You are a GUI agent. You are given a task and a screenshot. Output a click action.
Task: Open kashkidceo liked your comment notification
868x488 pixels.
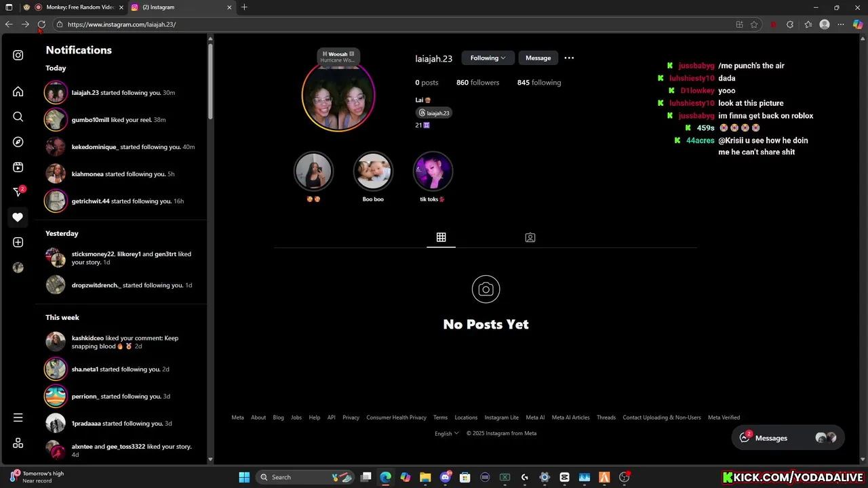(x=121, y=342)
